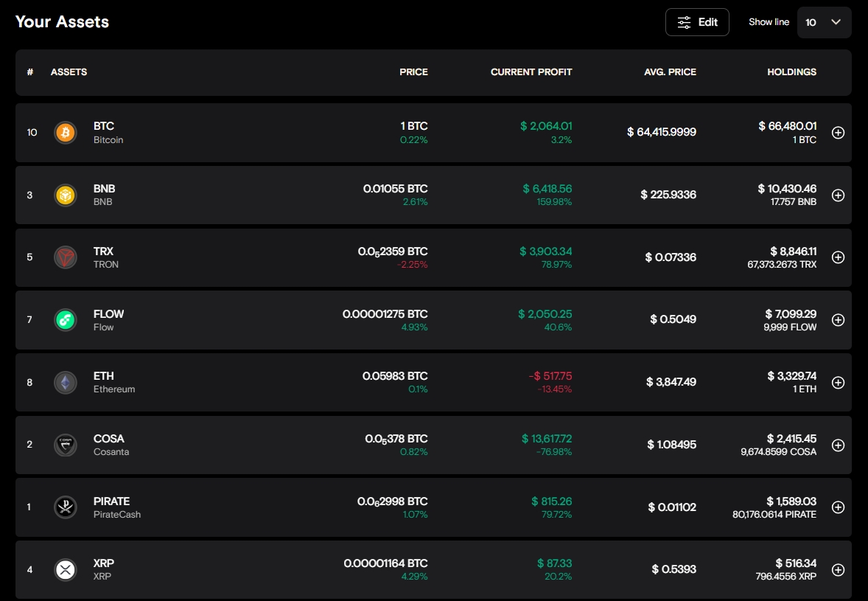
Task: Open the PIRATE asset name link
Action: pos(111,501)
